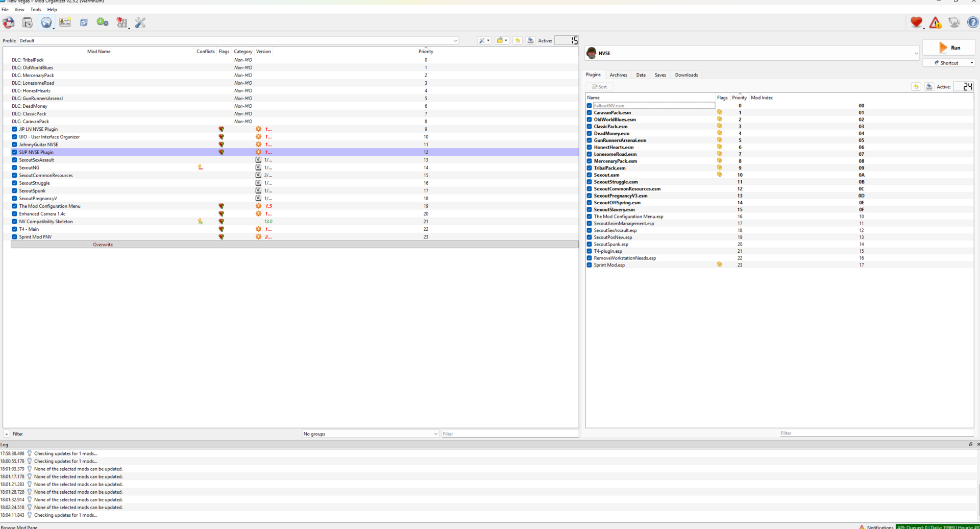980x529 pixels.
Task: Toggle the Sexout.esm plugin checkbox
Action: click(x=589, y=175)
